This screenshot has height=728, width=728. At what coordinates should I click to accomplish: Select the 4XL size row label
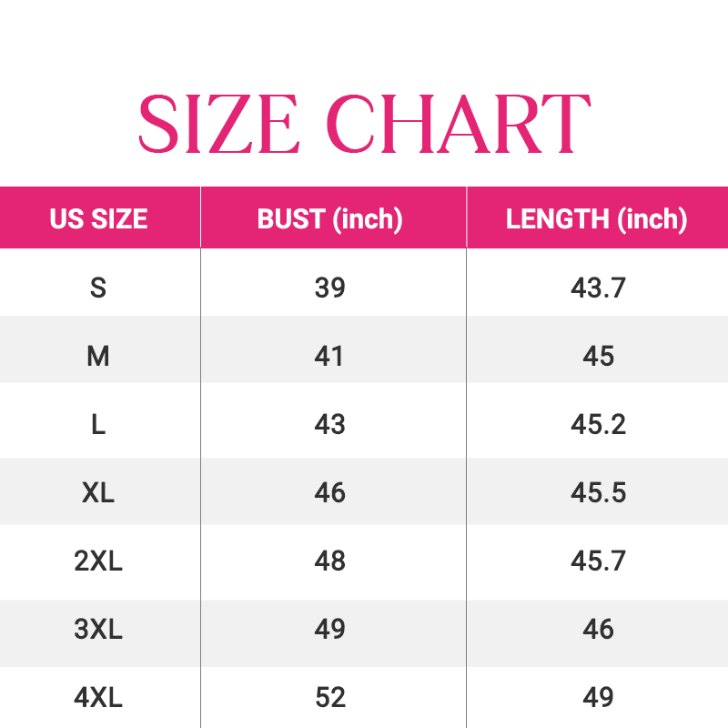pos(98,697)
